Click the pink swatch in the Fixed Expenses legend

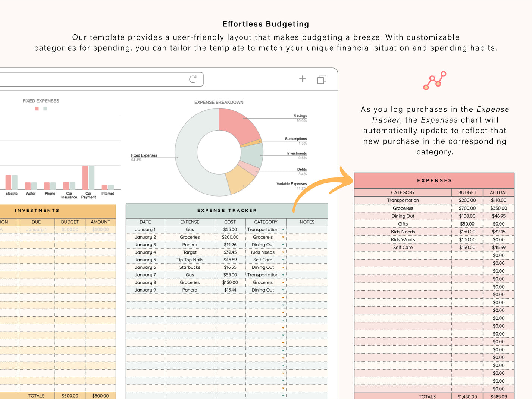(37, 109)
